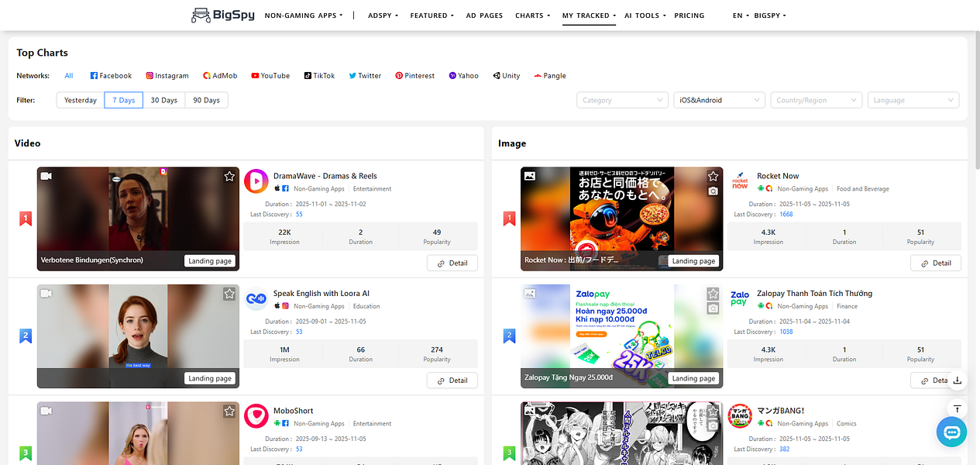Favorite the マンガBANG image ad star

[713, 412]
